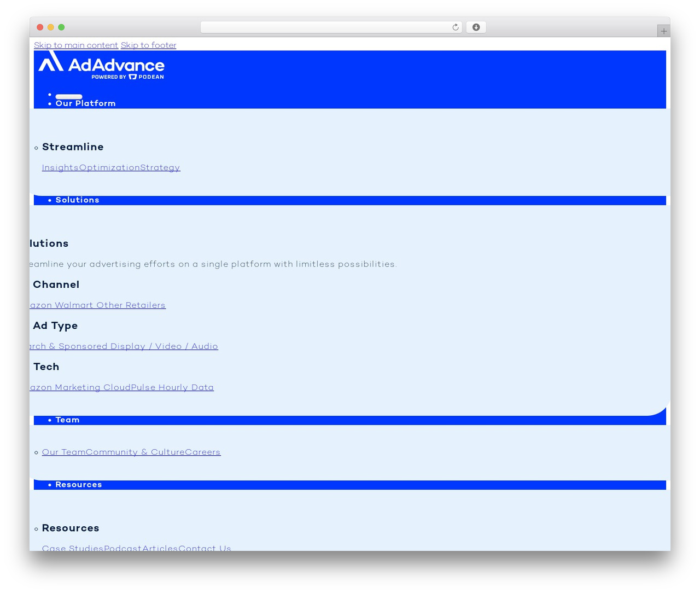
Task: Visit the Optimization link
Action: coord(109,168)
